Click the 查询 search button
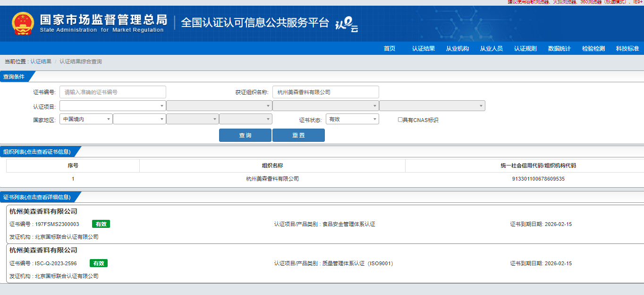 click(x=245, y=135)
